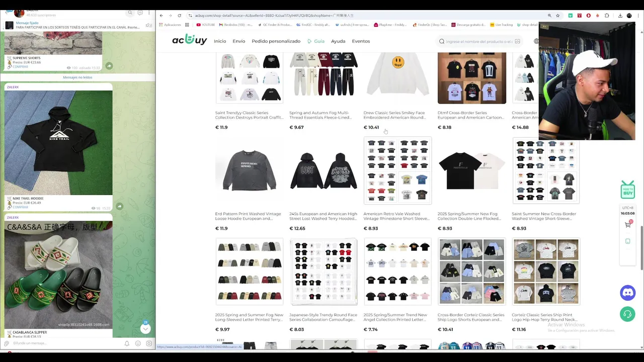Open the shopping cart floating icon
The width and height of the screenshot is (644, 362).
(x=628, y=225)
